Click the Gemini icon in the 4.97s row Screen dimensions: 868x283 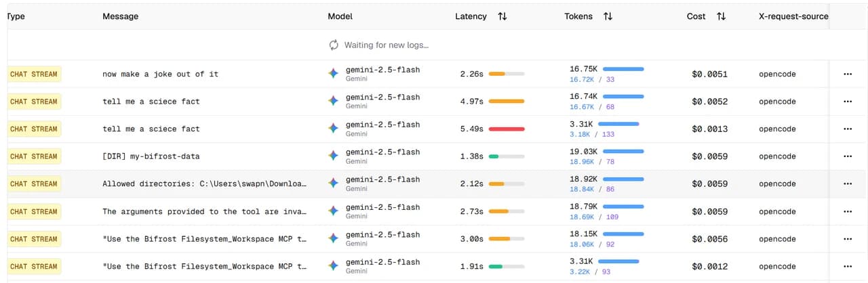333,101
